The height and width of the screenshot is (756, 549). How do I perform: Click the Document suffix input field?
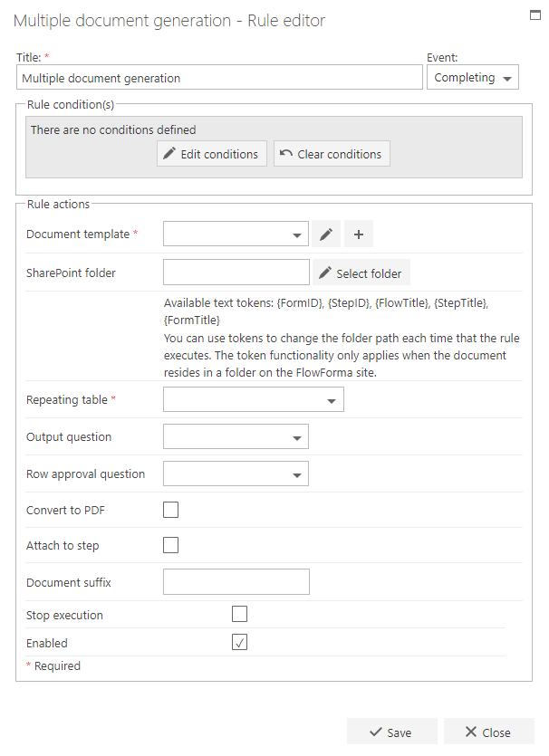[236, 582]
